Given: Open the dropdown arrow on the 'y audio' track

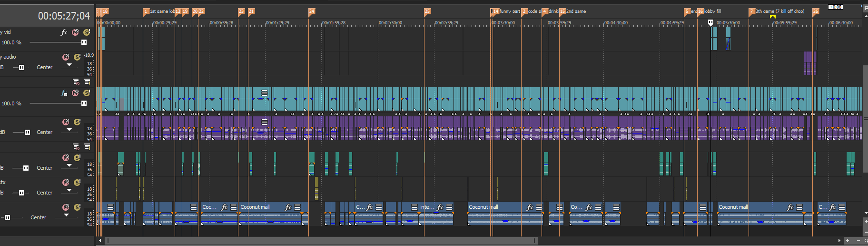Looking at the screenshot, I should [x=69, y=65].
